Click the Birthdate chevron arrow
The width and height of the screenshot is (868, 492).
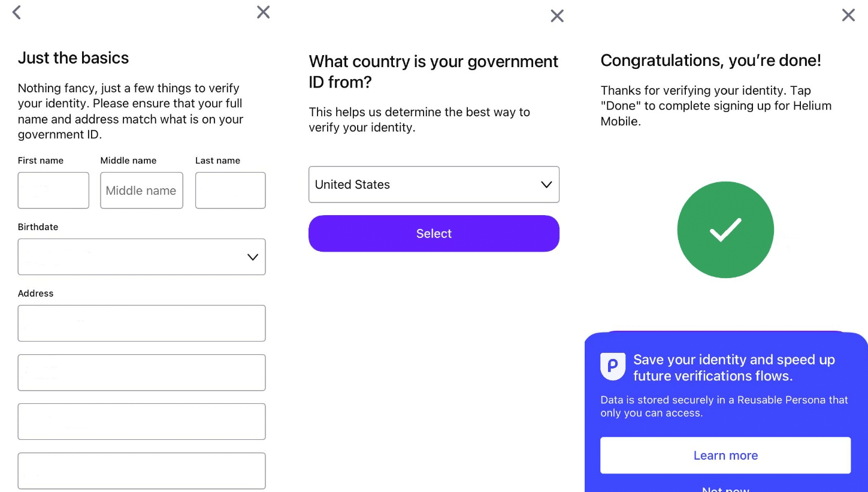coord(253,257)
